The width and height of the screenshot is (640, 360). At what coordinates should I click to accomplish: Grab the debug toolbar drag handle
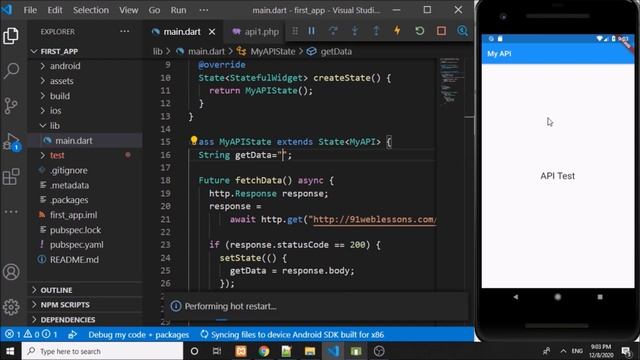295,31
